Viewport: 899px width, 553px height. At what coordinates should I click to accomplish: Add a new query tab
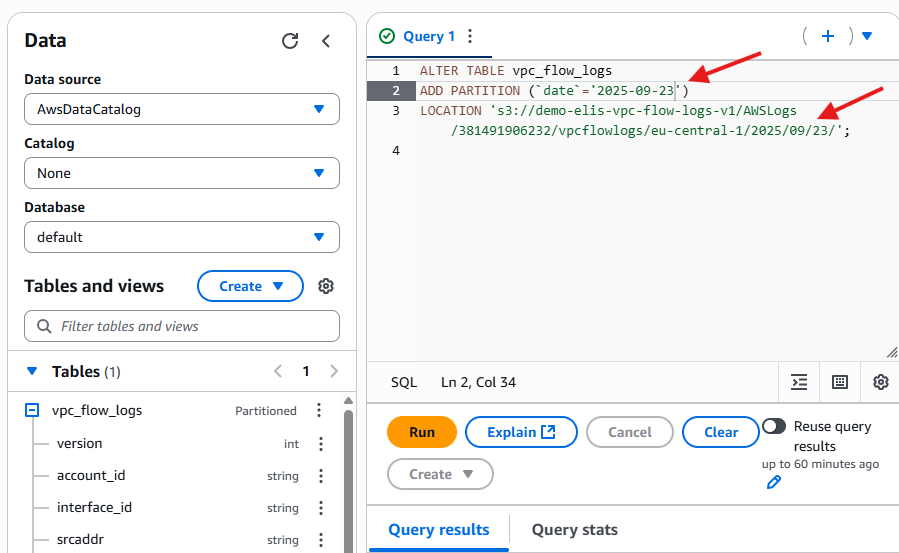click(x=827, y=36)
